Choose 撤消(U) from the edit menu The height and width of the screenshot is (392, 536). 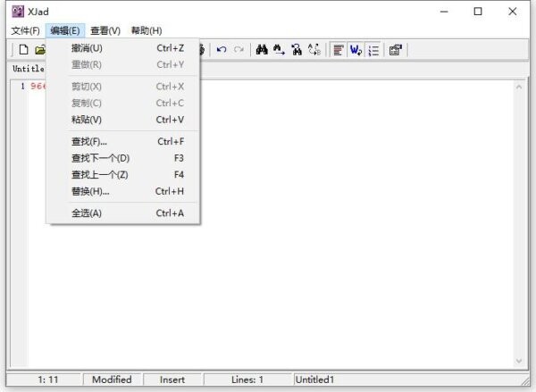pyautogui.click(x=123, y=48)
